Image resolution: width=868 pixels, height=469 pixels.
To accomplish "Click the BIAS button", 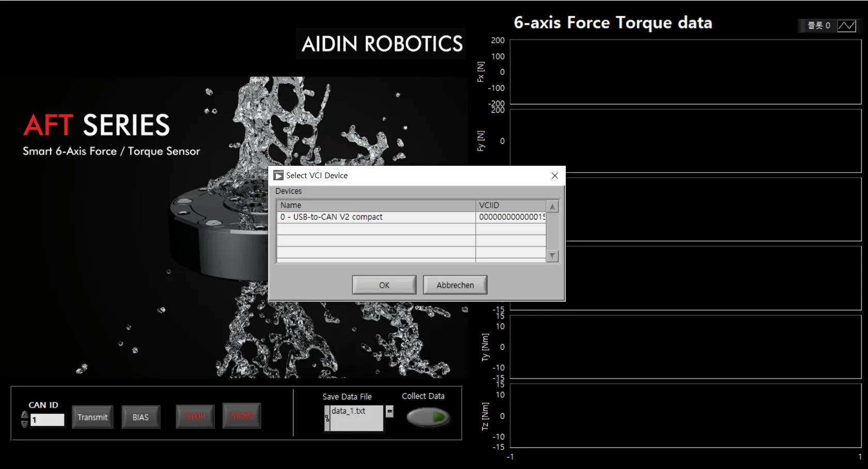I will click(141, 417).
